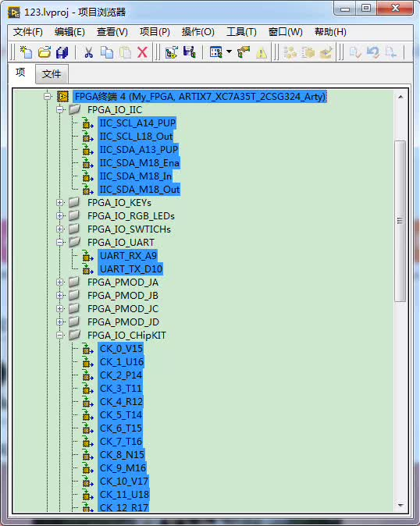
Task: Click the Cut scissors icon
Action: 88,52
